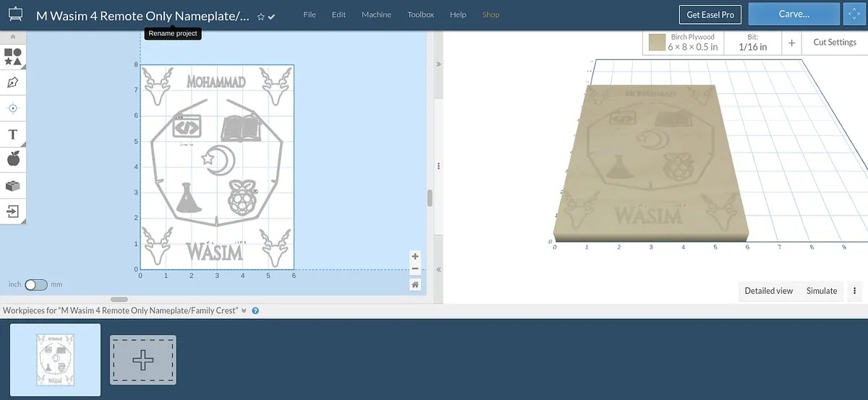Add another bit with plus button
The image size is (868, 400).
(x=791, y=43)
